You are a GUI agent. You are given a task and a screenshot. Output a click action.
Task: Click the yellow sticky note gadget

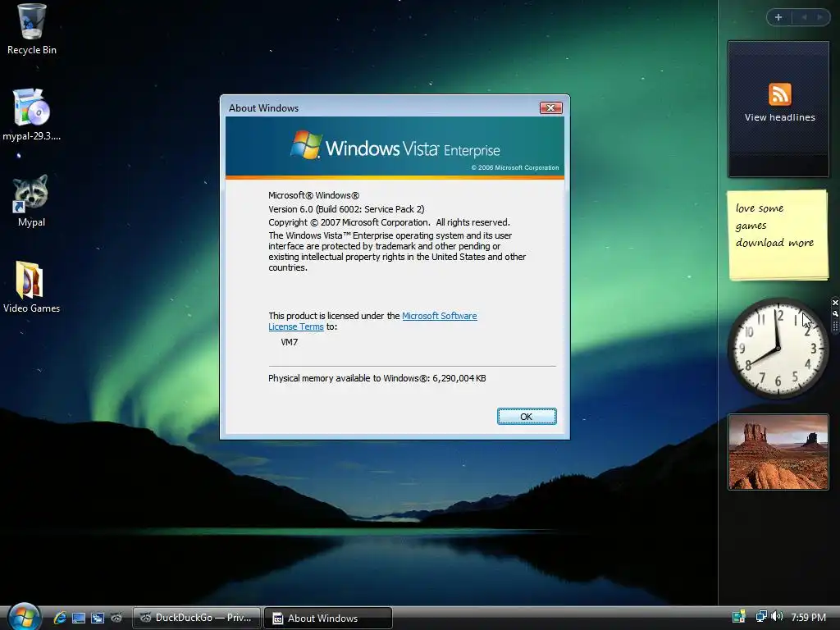(778, 235)
